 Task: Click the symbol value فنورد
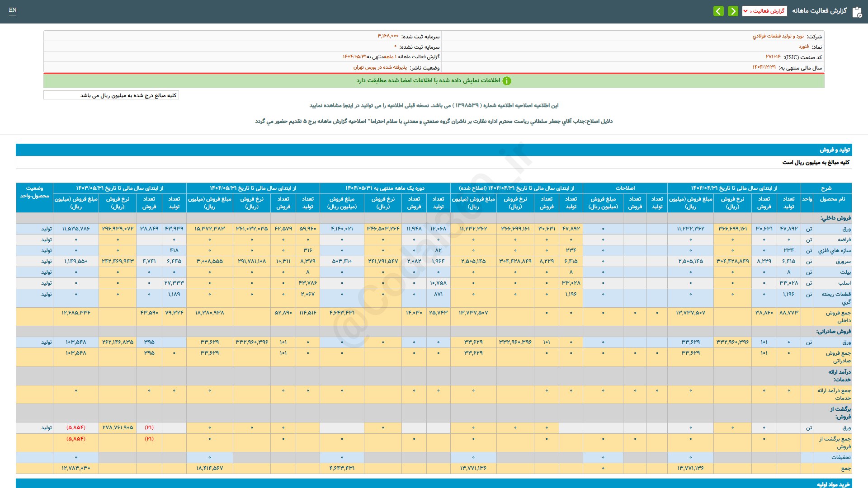click(x=803, y=47)
